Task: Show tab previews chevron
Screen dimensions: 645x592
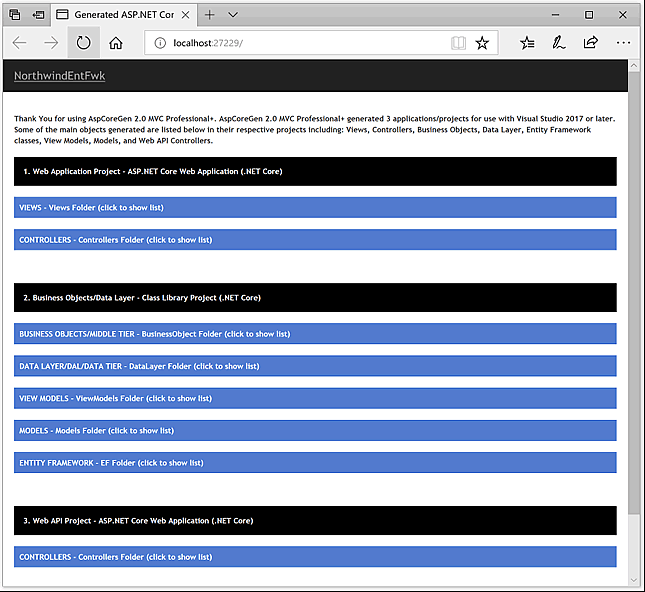Action: point(233,15)
